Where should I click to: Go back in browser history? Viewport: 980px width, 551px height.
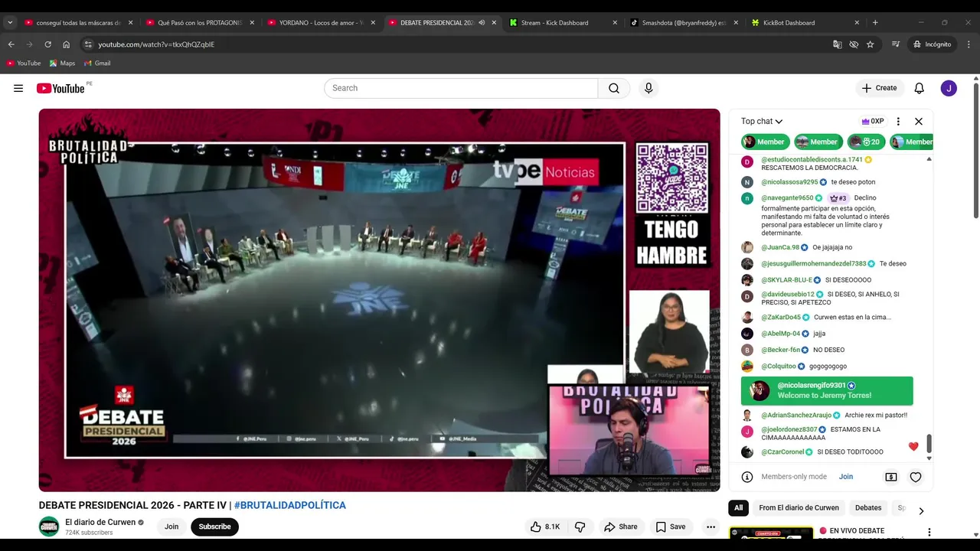[x=11, y=44]
